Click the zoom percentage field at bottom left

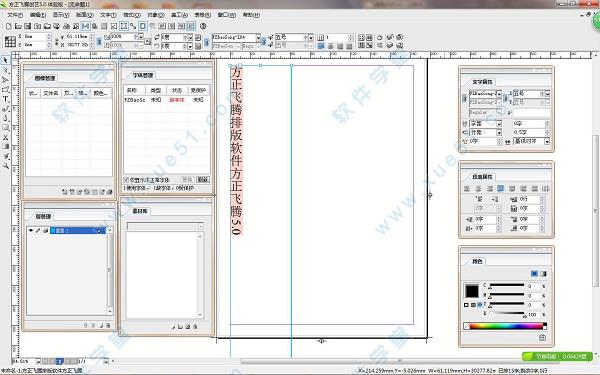(x=24, y=361)
